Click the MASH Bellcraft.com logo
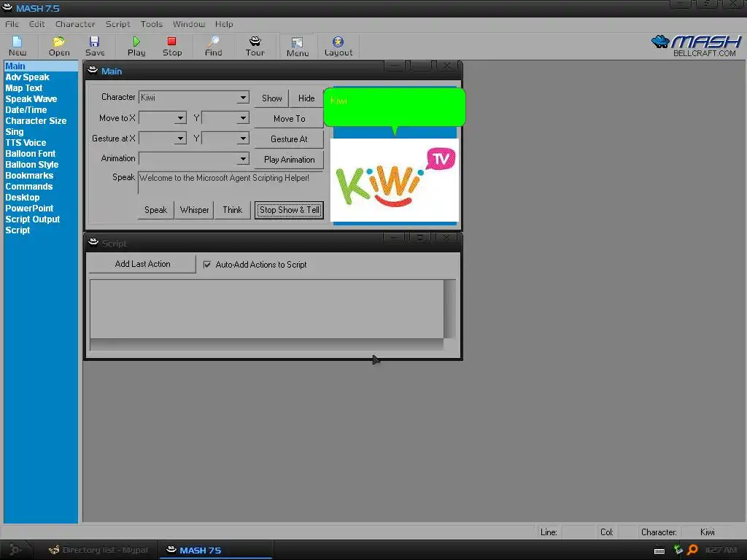The width and height of the screenshot is (747, 560). coord(697,46)
